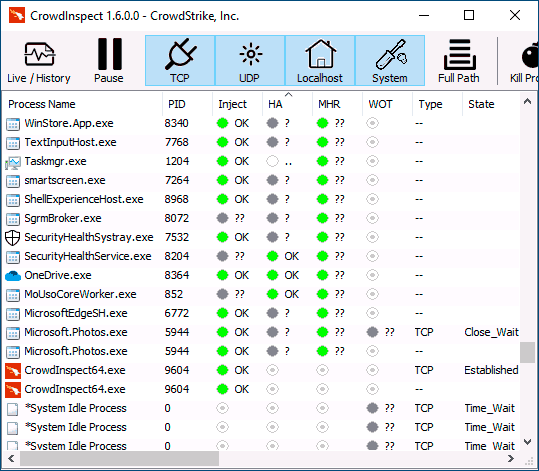Select the SecurityHealthService.exe process name
This screenshot has width=539, height=471.
pyautogui.click(x=88, y=256)
